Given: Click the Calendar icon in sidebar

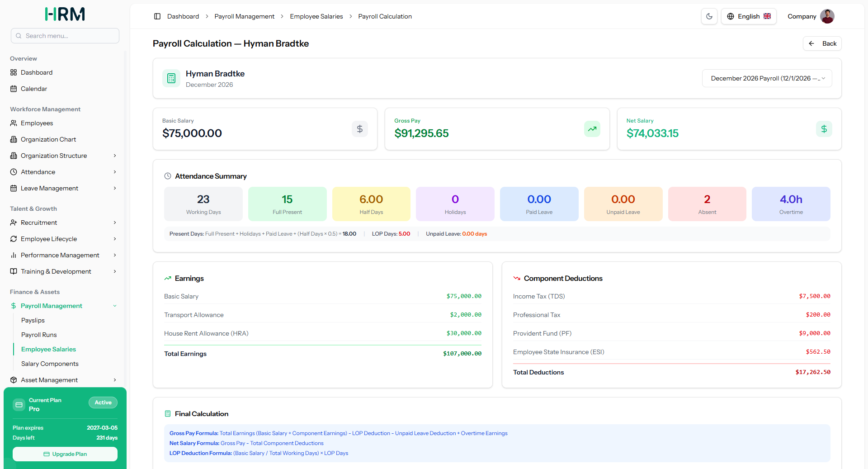Looking at the screenshot, I should [x=14, y=89].
